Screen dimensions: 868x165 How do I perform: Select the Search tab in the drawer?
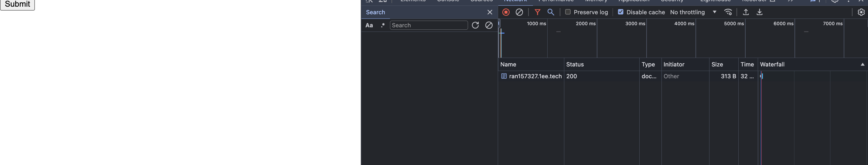pyautogui.click(x=375, y=12)
